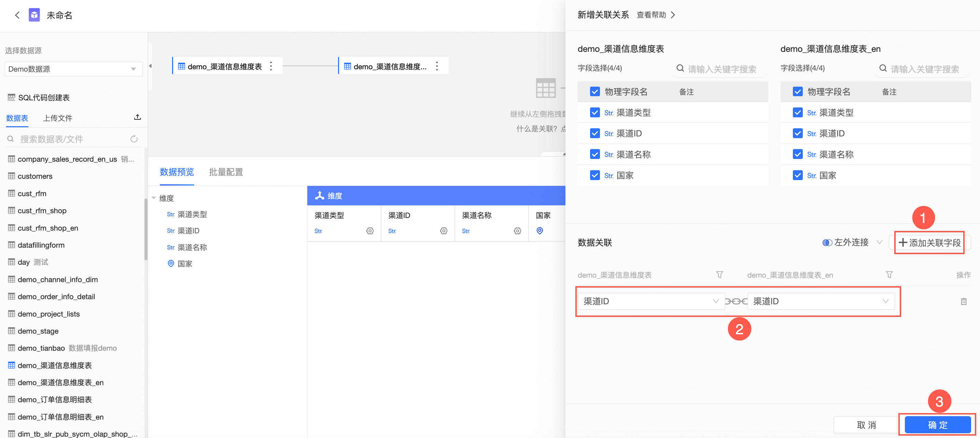Click filter icon for demo_渠道信息维度表_en join column
The height and width of the screenshot is (438, 980).
click(x=889, y=275)
